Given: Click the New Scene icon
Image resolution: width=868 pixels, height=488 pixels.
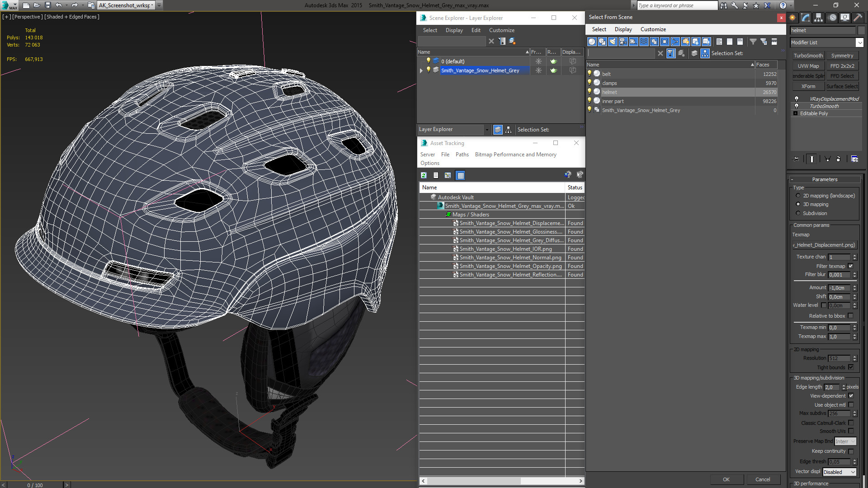Looking at the screenshot, I should click(26, 5).
